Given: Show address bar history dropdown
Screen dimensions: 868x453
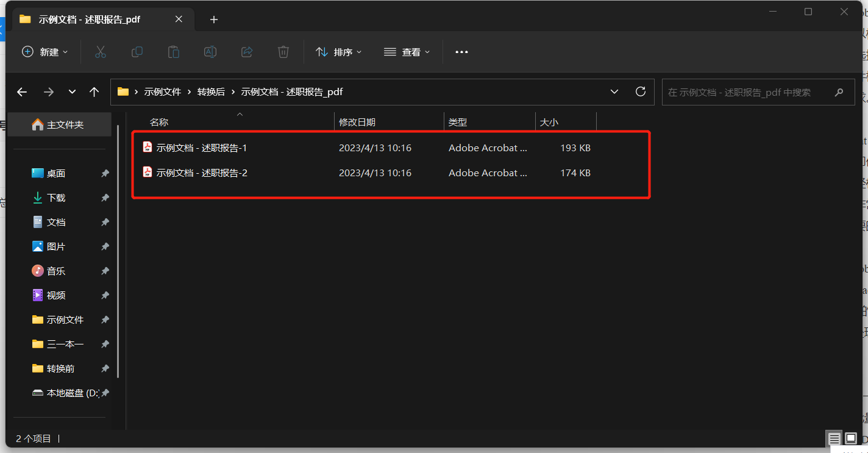Looking at the screenshot, I should pos(614,92).
